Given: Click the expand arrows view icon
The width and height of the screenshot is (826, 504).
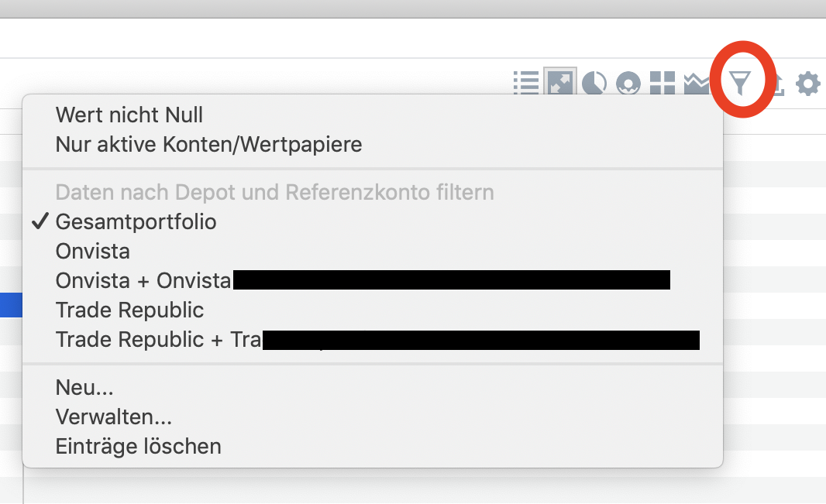Looking at the screenshot, I should [x=559, y=82].
